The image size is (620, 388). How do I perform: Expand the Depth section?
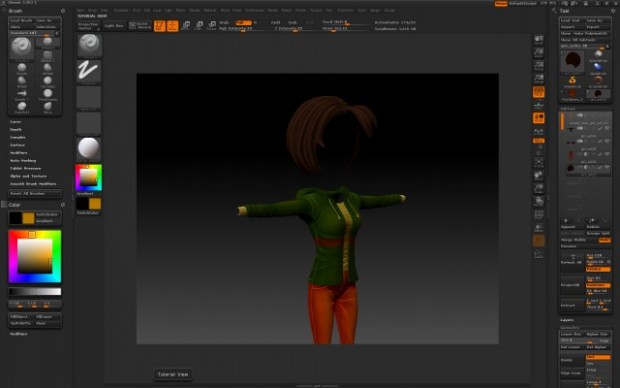click(16, 130)
